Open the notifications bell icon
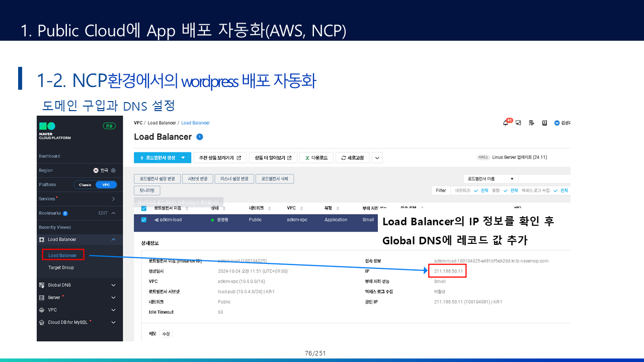This screenshot has width=644, height=362. click(x=506, y=123)
